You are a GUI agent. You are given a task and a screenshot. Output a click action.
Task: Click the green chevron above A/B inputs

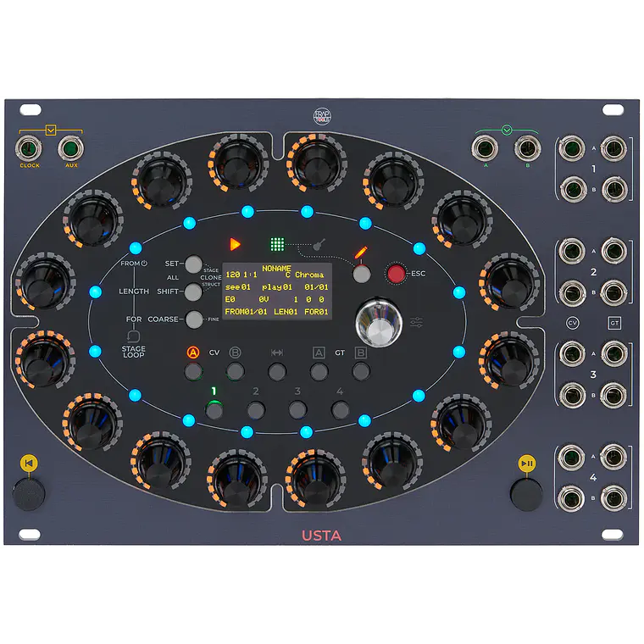point(507,130)
